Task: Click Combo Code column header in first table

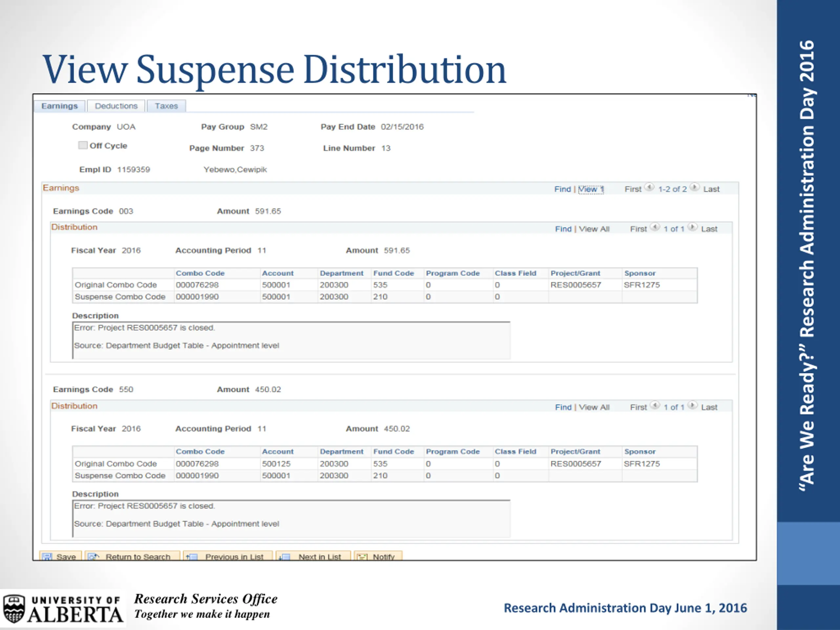Action: (200, 273)
